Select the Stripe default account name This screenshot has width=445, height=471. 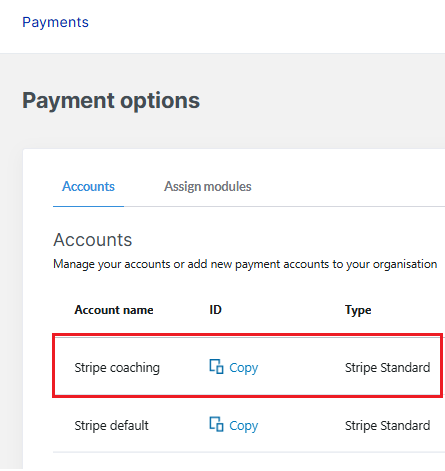click(x=111, y=426)
